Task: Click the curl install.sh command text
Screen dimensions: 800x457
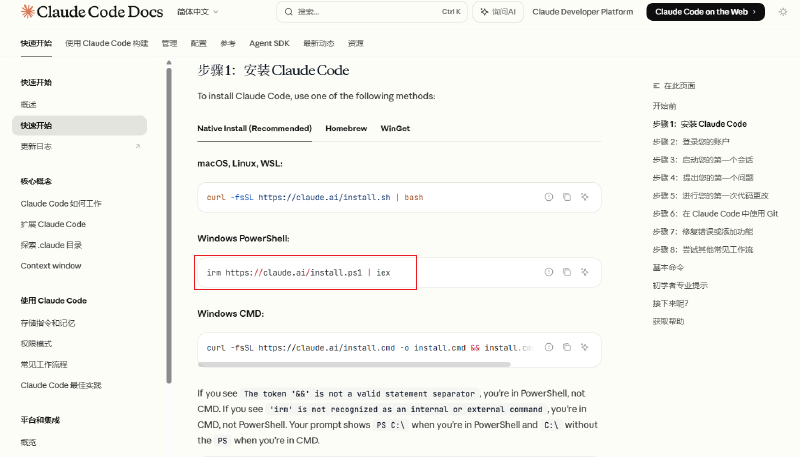Action: tap(315, 197)
